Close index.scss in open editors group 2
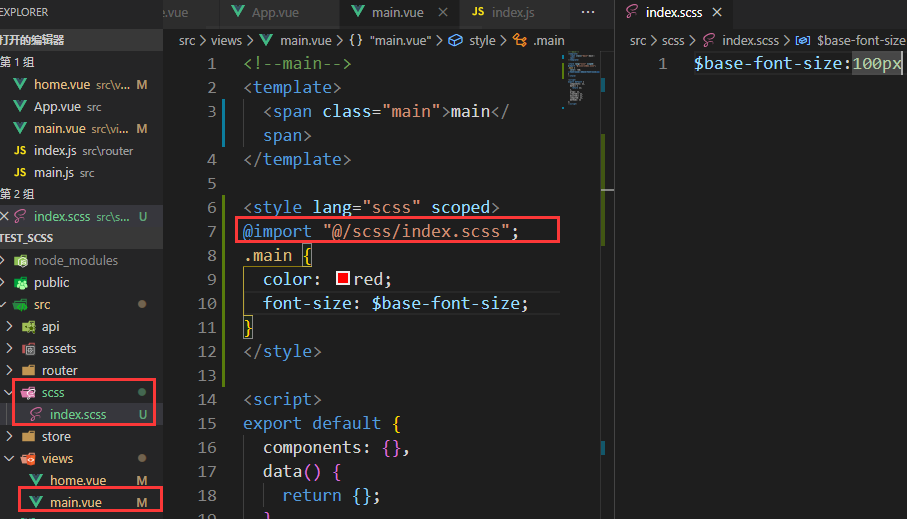 5,216
